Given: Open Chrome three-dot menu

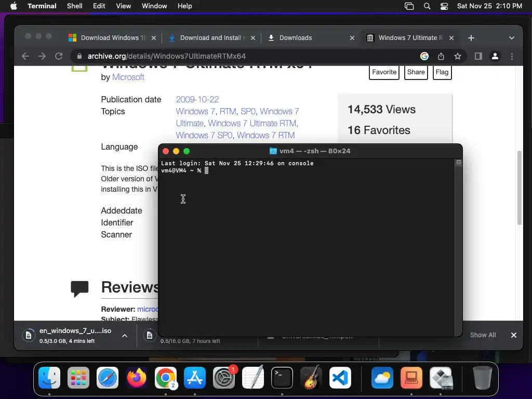Looking at the screenshot, I should click(512, 56).
